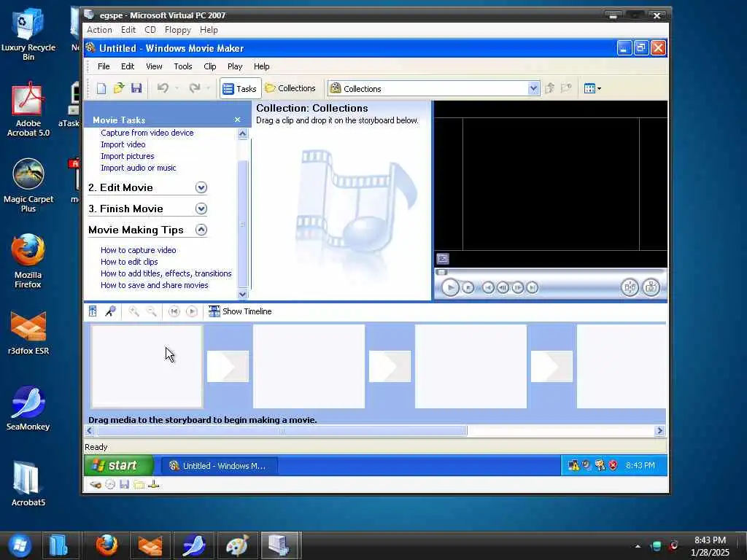The image size is (747, 560).
Task: Click the Play Storyboard icon
Action: 192,311
